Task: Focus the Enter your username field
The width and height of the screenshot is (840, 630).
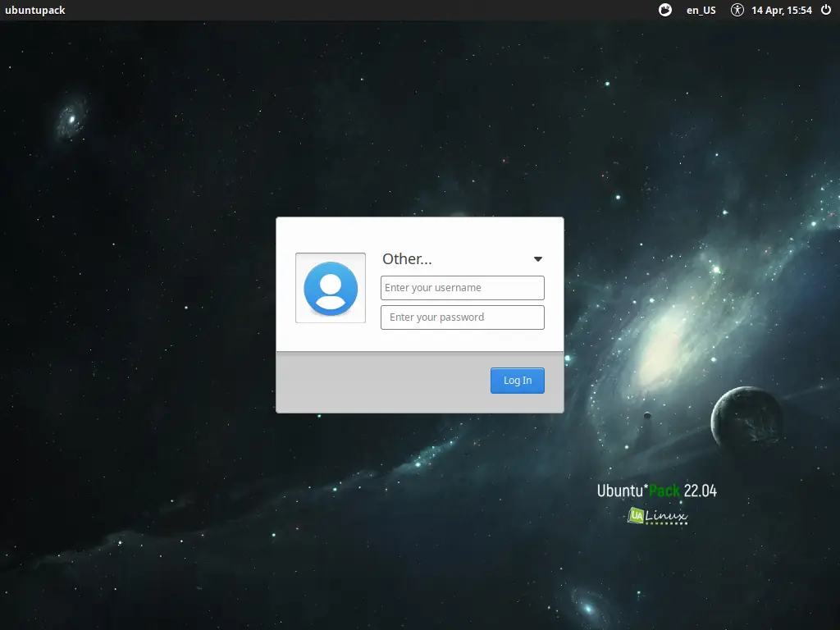Action: tap(463, 288)
